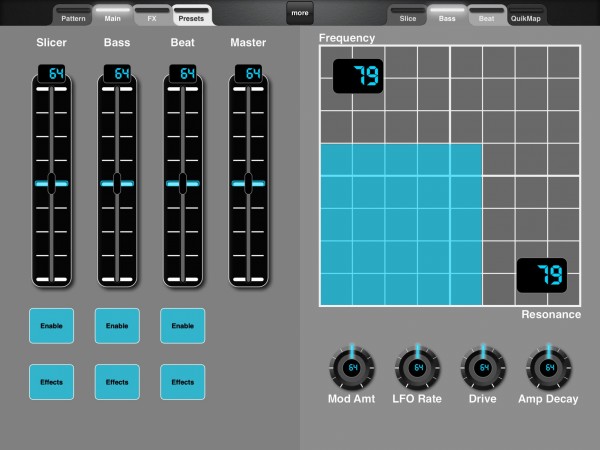Click the Slicer volume fader handle
The height and width of the screenshot is (450, 600).
[51, 183]
